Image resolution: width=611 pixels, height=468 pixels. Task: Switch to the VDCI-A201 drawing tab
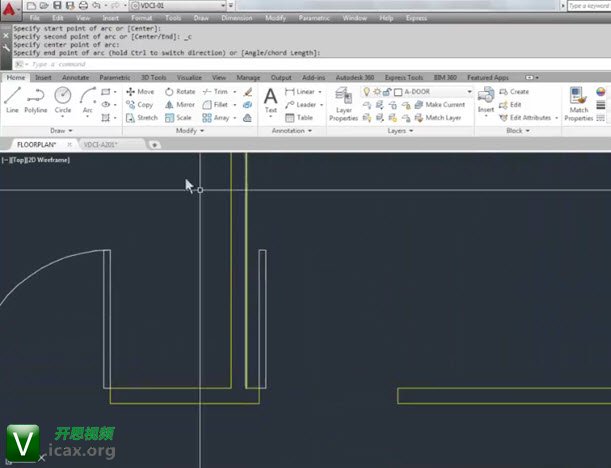coord(100,144)
